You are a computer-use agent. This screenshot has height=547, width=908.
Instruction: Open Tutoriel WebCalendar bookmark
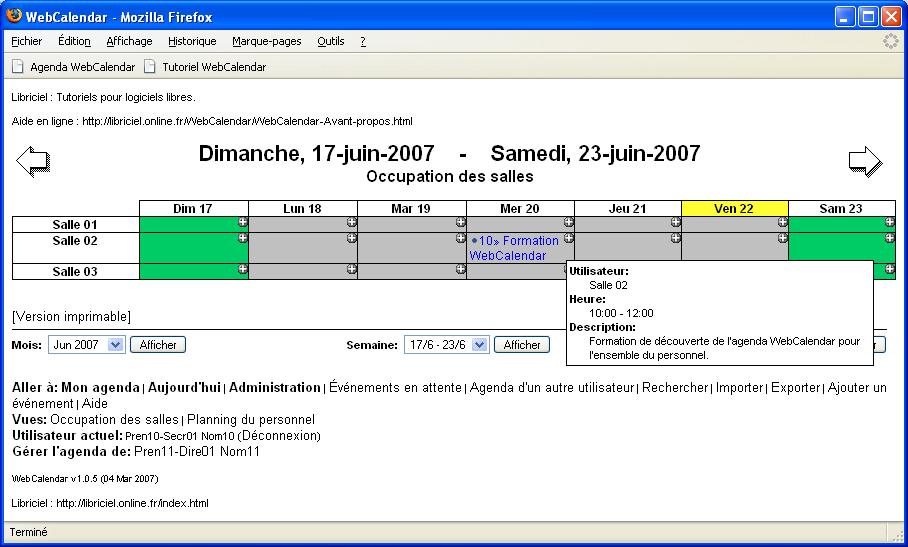coord(206,67)
